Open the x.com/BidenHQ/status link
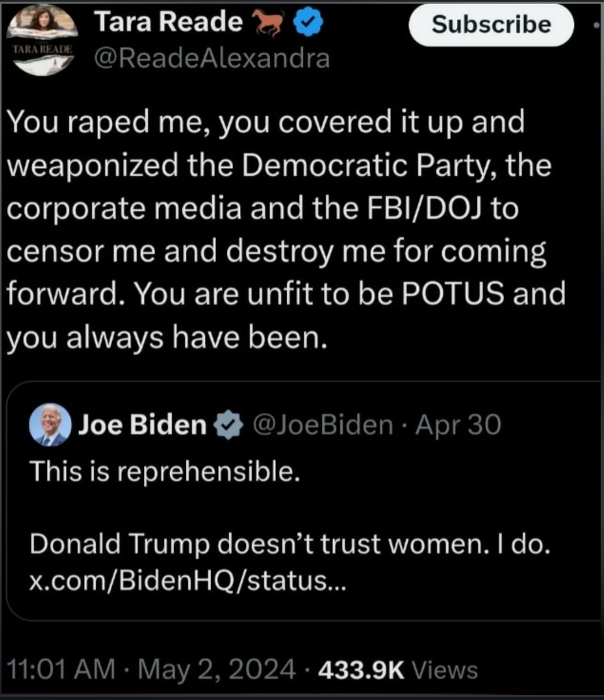The height and width of the screenshot is (700, 604). 189,582
